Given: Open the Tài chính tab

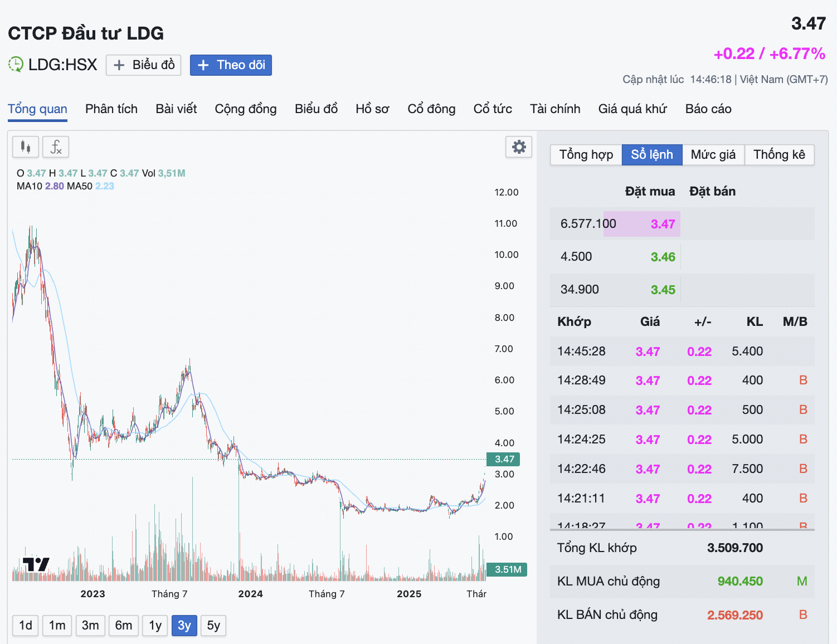Looking at the screenshot, I should (x=555, y=109).
